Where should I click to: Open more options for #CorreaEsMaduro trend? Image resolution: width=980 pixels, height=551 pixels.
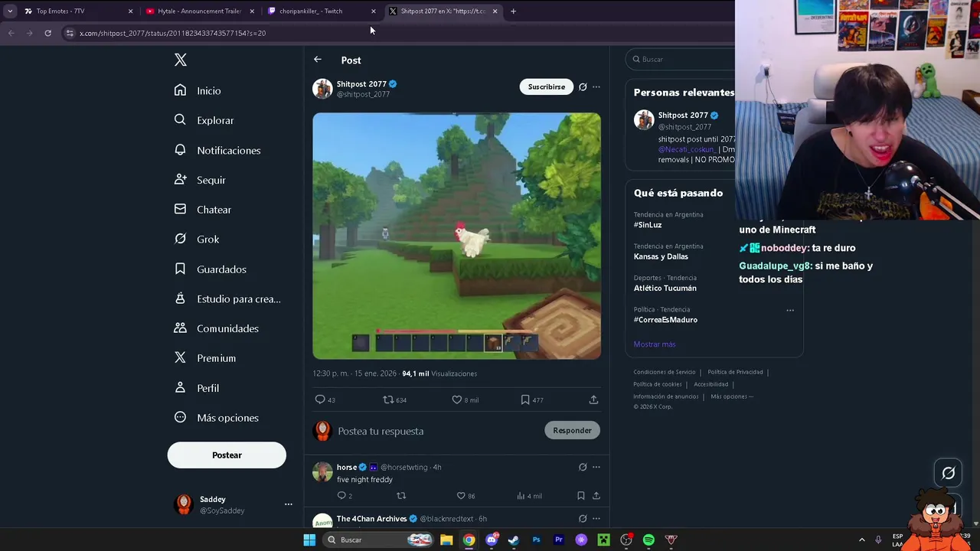(x=790, y=310)
